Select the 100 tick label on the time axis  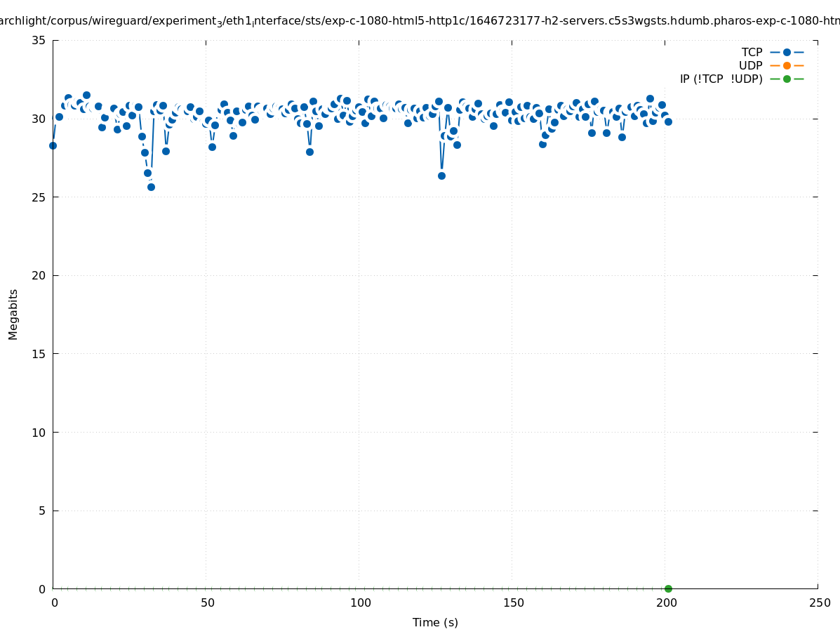[x=360, y=603]
